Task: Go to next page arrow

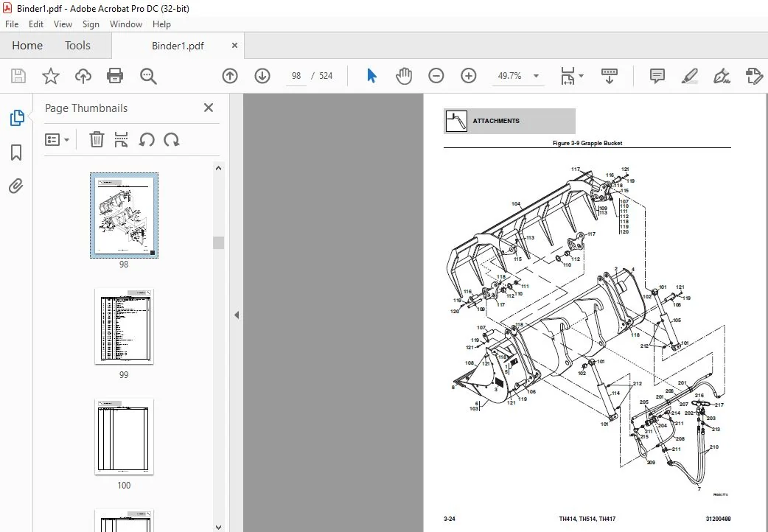Action: pos(262,76)
